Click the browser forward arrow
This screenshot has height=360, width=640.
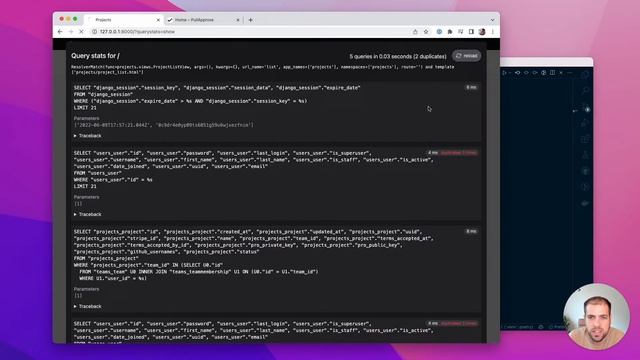[x=71, y=31]
